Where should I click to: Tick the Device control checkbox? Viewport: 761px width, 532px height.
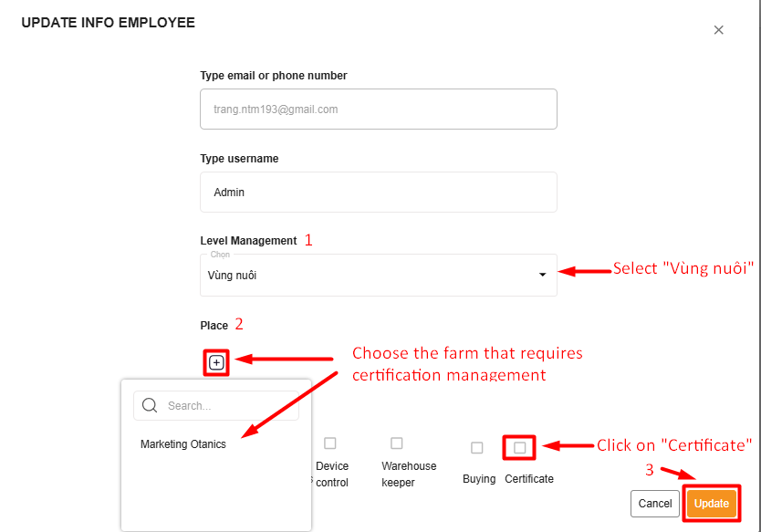[330, 443]
